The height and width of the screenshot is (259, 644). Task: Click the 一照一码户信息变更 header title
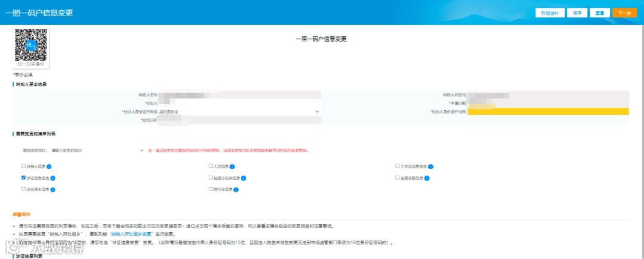click(39, 13)
